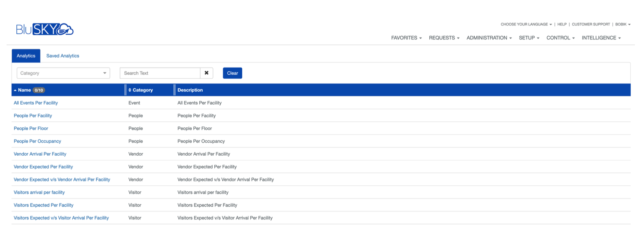644x247 pixels.
Task: Expand the Intelligence menu
Action: (601, 38)
